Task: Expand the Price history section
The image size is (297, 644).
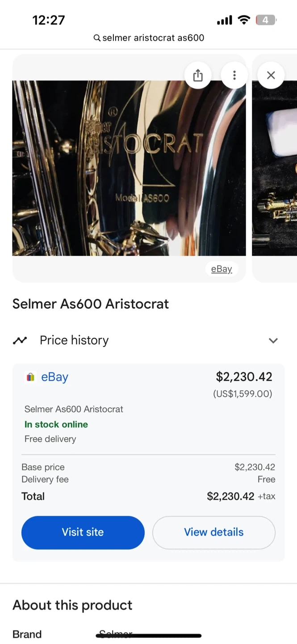Action: tap(74, 340)
